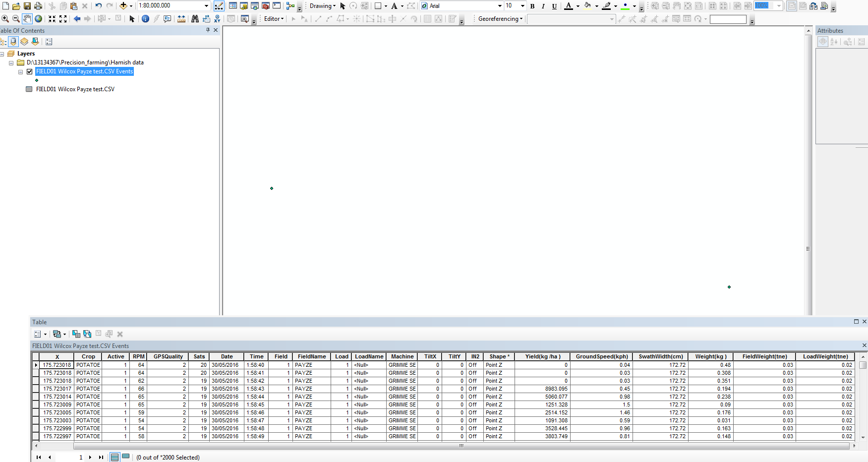Go to first record in table
This screenshot has width=868, height=462.
pos(39,457)
